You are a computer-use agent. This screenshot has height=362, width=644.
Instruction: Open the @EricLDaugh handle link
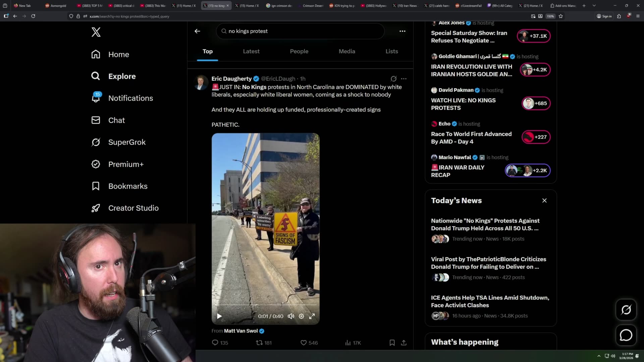[278, 79]
